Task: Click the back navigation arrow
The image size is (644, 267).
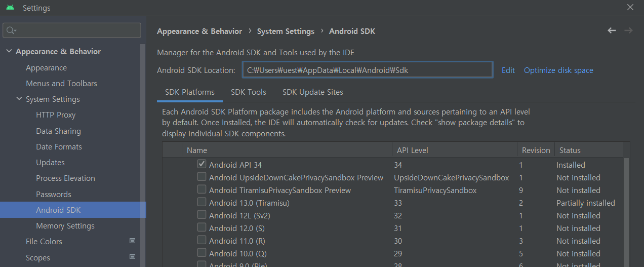Action: pyautogui.click(x=612, y=31)
